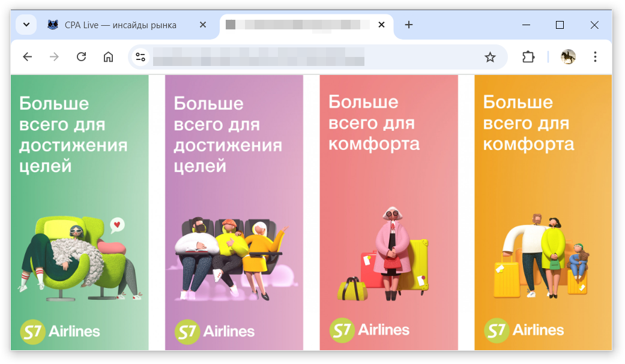Image resolution: width=625 pixels, height=364 pixels.
Task: Close the browser window
Action: tap(594, 25)
